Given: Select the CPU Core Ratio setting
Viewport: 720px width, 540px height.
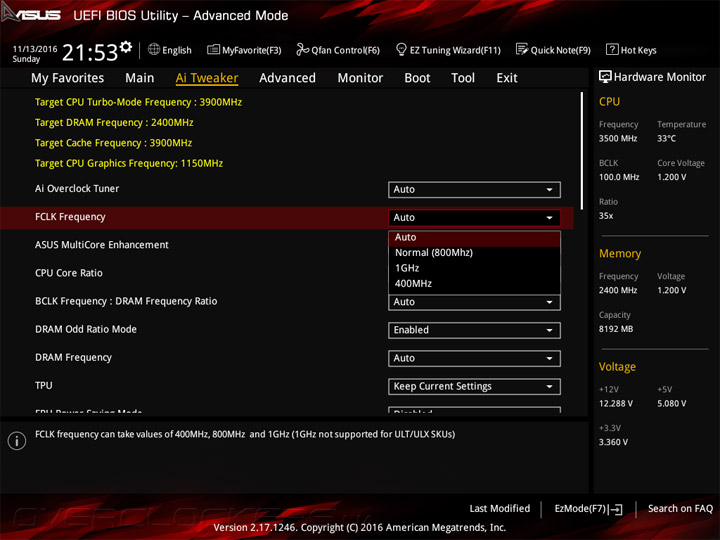Looking at the screenshot, I should pyautogui.click(x=69, y=273).
